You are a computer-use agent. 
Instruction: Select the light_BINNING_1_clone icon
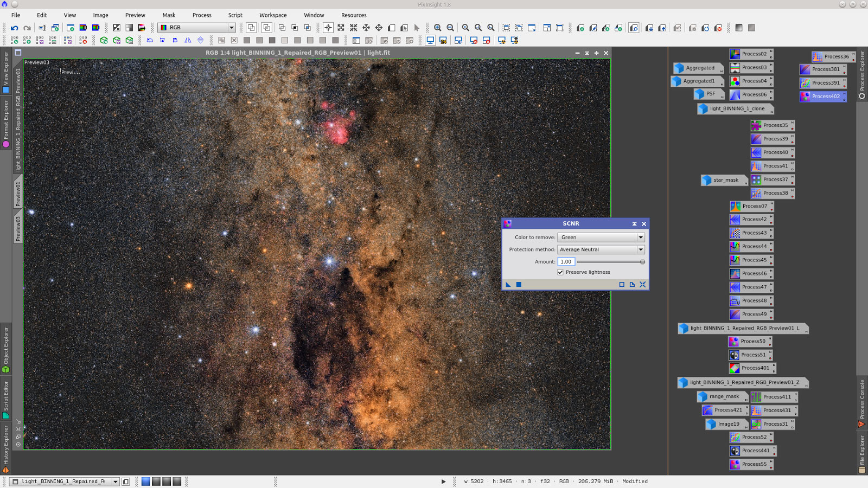[x=735, y=108]
